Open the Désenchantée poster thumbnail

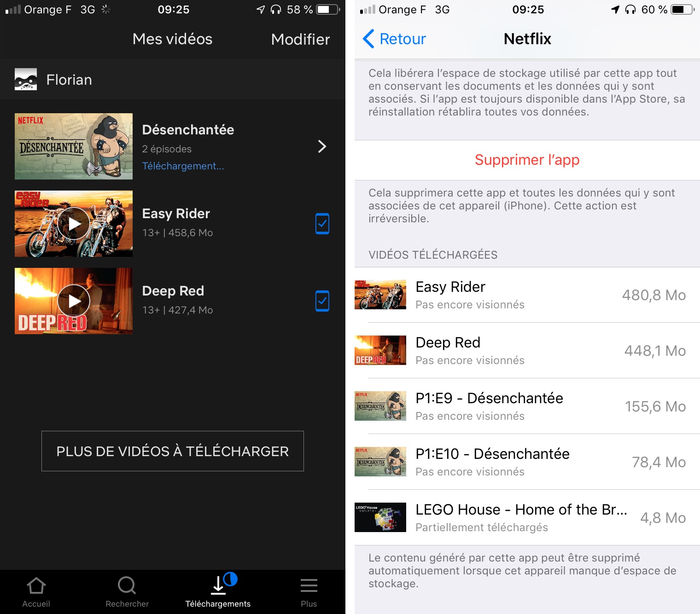click(74, 146)
